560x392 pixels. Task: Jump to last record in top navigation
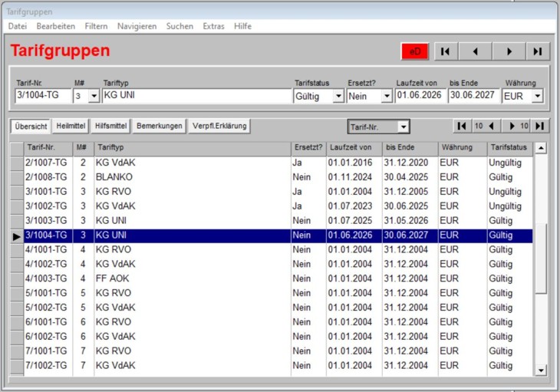point(538,51)
